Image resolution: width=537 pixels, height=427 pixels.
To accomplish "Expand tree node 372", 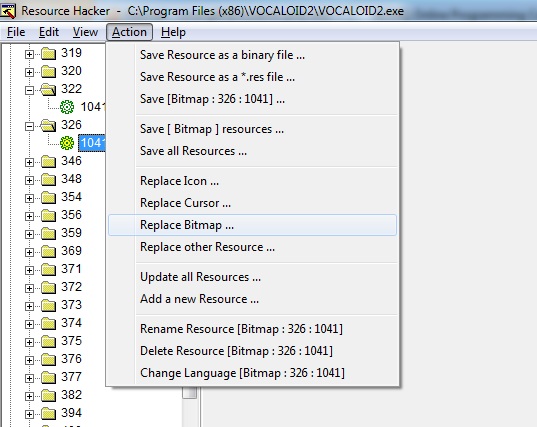I will [x=29, y=288].
